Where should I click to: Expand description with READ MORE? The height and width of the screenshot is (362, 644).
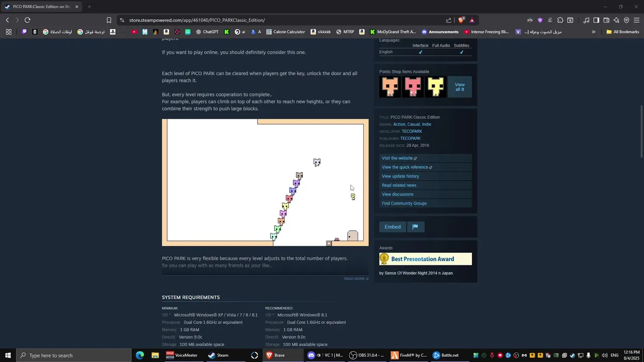356,279
